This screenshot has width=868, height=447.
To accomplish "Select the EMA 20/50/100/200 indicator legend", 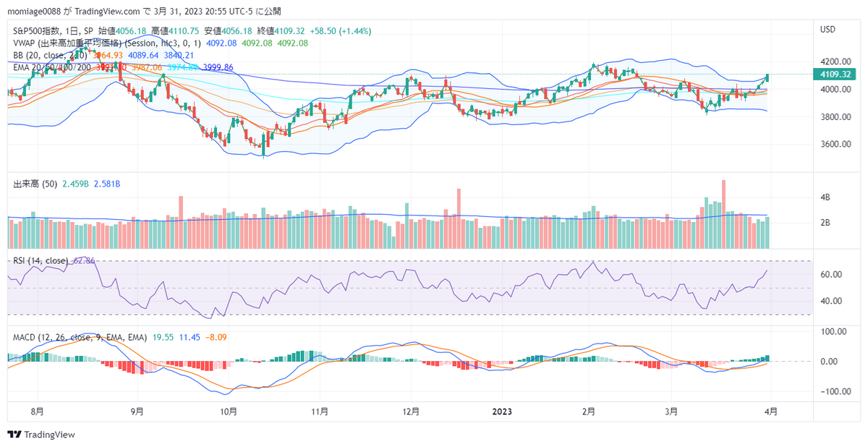I will [52, 67].
